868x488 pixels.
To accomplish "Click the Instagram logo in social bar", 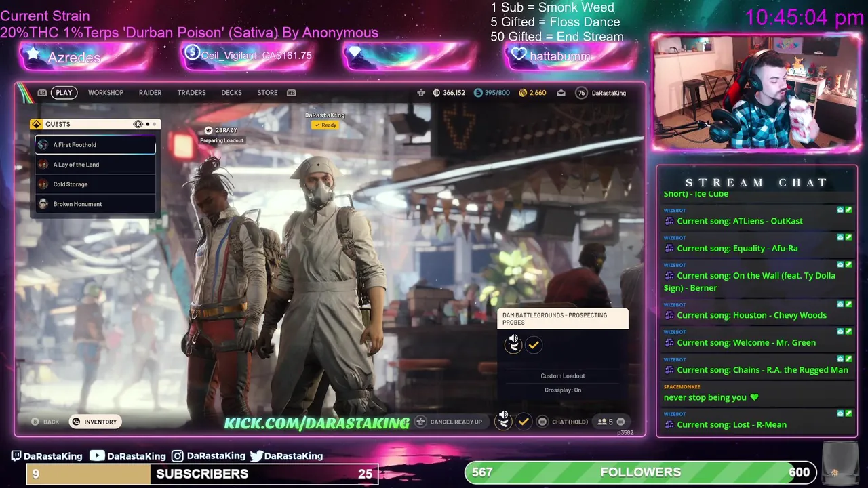I will click(177, 456).
